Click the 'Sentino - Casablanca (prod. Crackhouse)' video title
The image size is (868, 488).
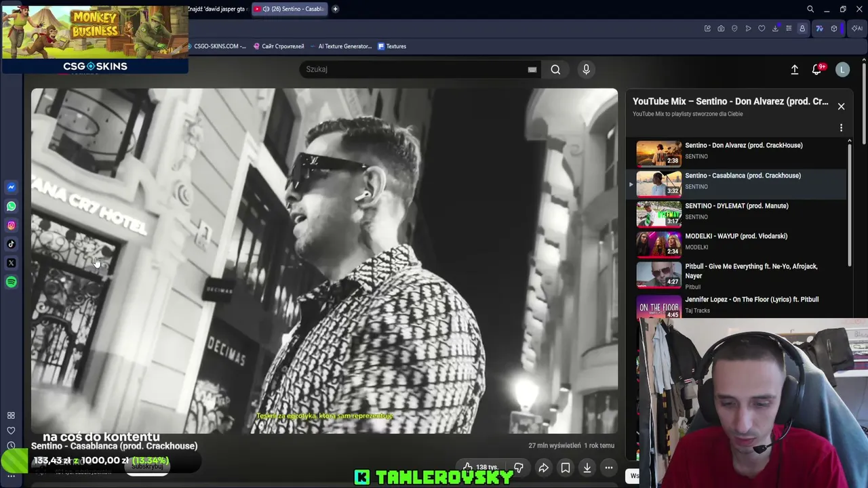click(114, 446)
